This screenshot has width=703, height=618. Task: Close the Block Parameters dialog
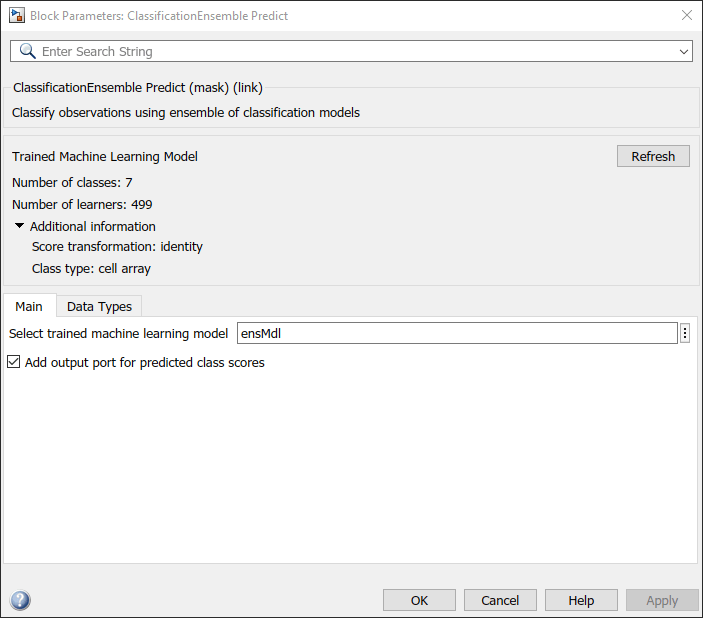(x=686, y=15)
